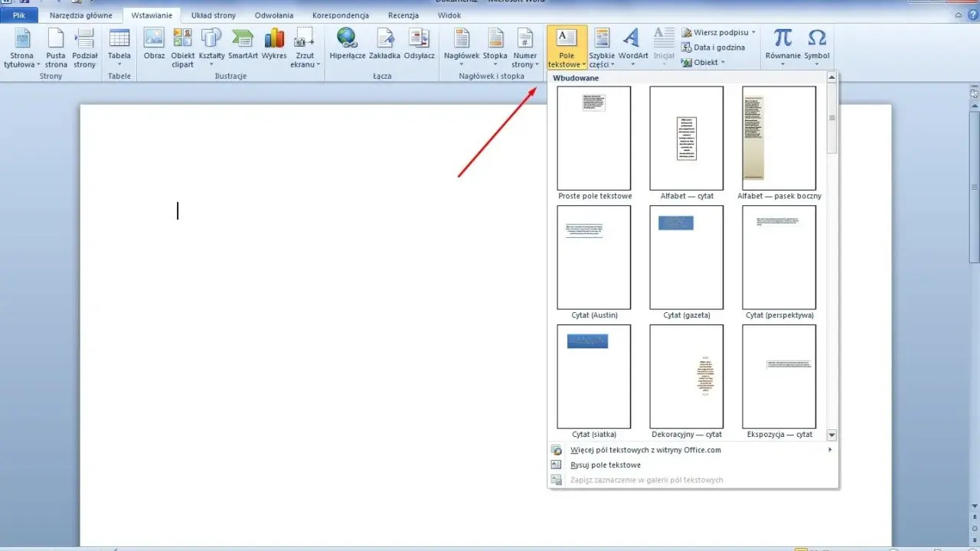980x551 pixels.
Task: Click the Łącza group label
Action: [382, 77]
